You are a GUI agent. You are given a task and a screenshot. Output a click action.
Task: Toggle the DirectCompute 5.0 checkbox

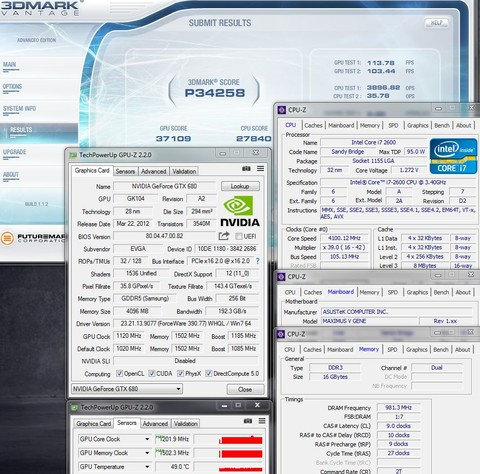(209, 373)
